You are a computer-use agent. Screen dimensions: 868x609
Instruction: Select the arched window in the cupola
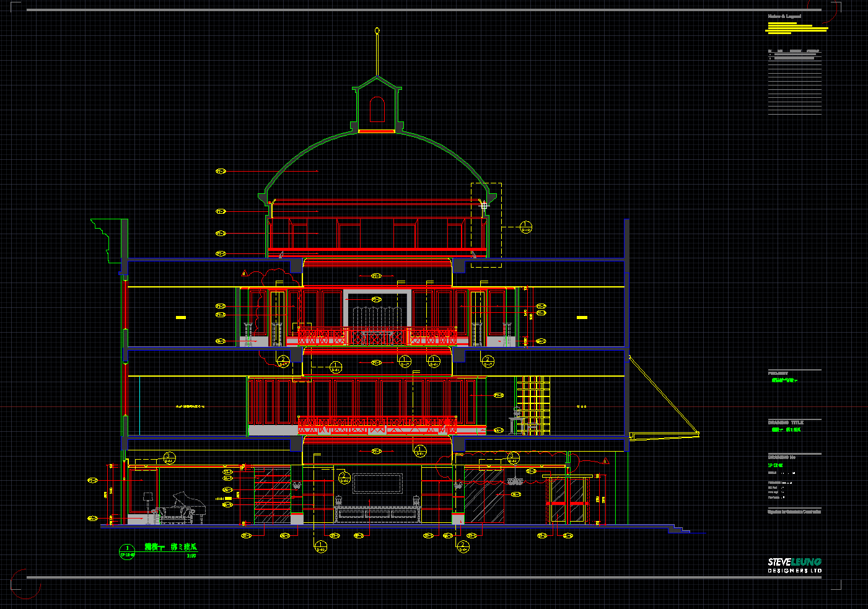(x=377, y=110)
